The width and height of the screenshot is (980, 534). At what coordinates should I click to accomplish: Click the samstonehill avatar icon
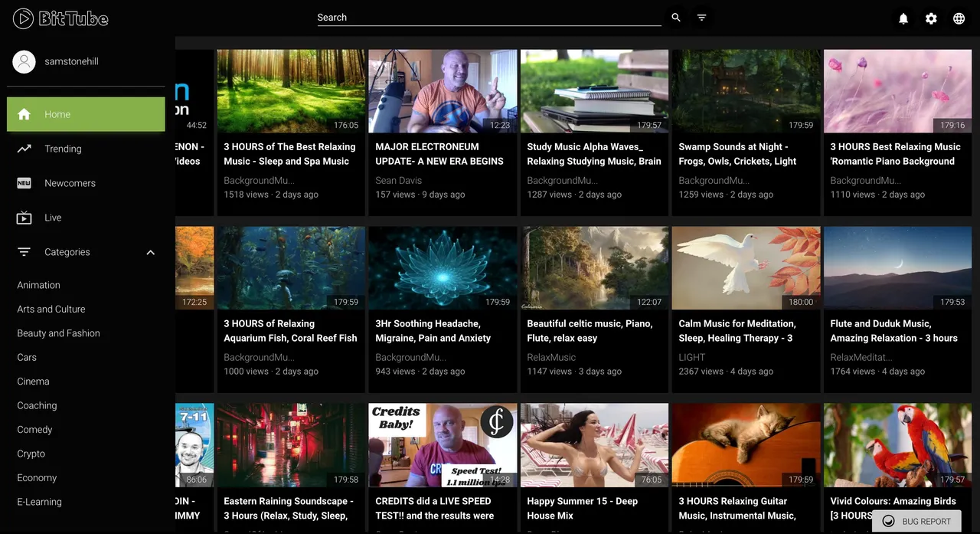[24, 61]
